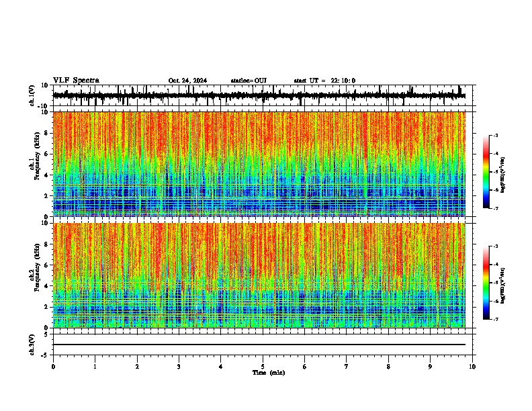This screenshot has height=411, width=532.
Task: Click the "ch.1(V)" axis label
Action: click(32, 95)
